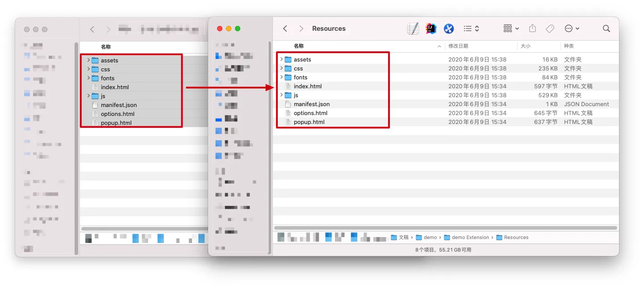This screenshot has height=289, width=644.
Task: Select the fonts folder icon in Resources window
Action: [288, 77]
